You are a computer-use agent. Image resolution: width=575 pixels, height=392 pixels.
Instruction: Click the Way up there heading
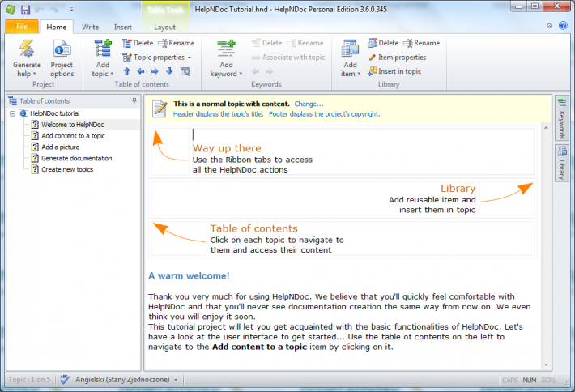pyautogui.click(x=227, y=148)
